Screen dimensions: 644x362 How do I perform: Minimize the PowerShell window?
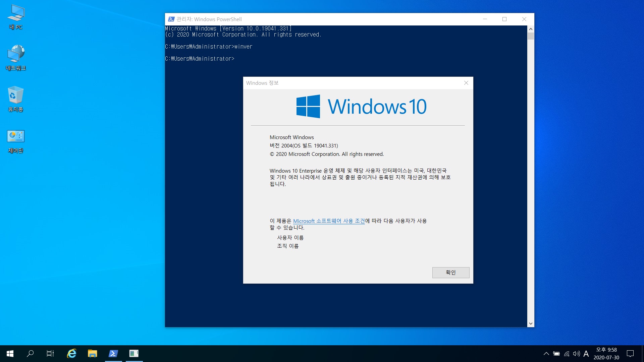coord(485,19)
